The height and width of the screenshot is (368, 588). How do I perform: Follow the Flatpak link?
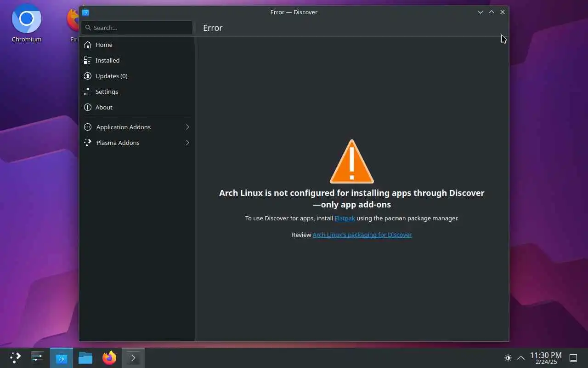tap(345, 218)
